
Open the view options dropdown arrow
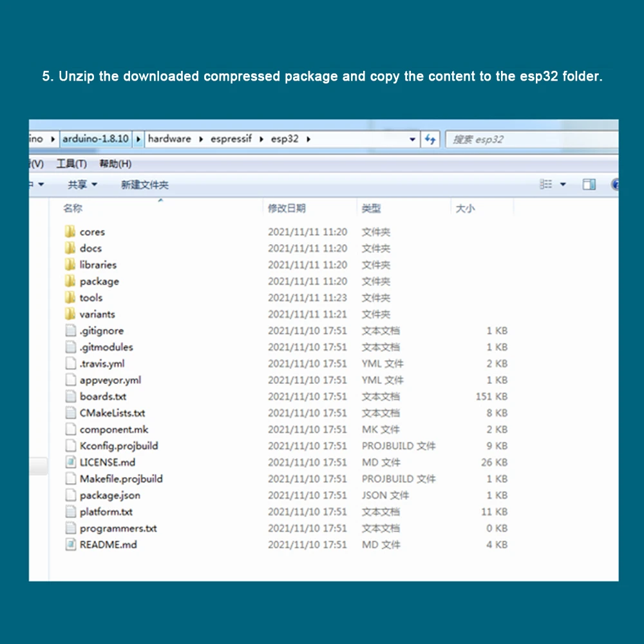pyautogui.click(x=563, y=184)
